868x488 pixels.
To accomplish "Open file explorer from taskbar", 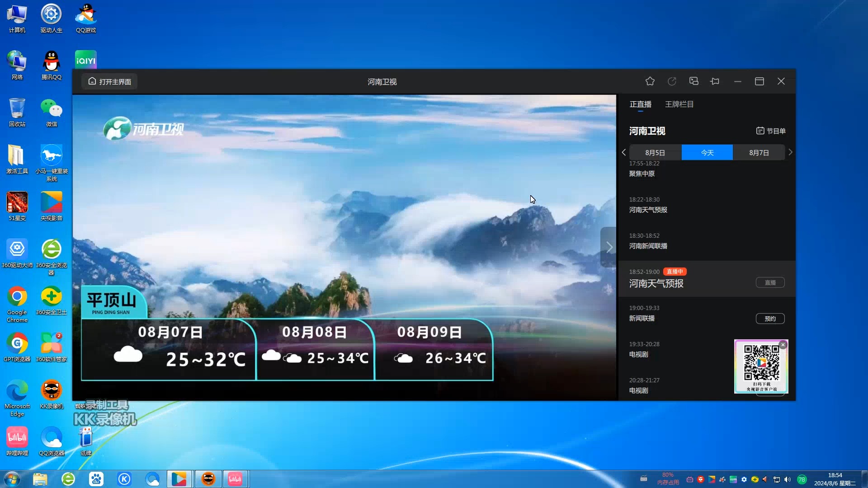I will click(x=40, y=479).
